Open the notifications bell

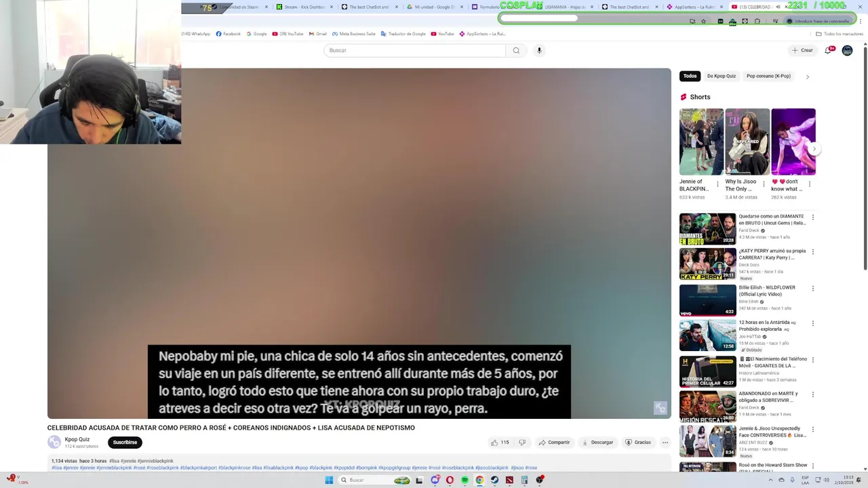coord(827,50)
